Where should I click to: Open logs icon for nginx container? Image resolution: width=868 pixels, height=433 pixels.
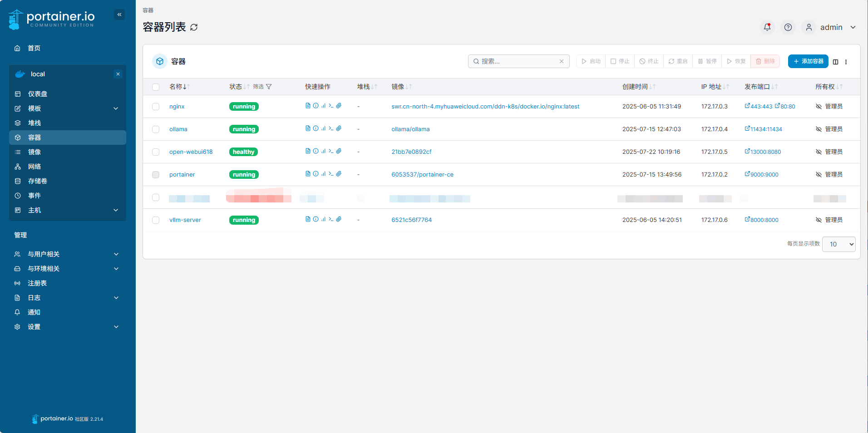pos(308,106)
